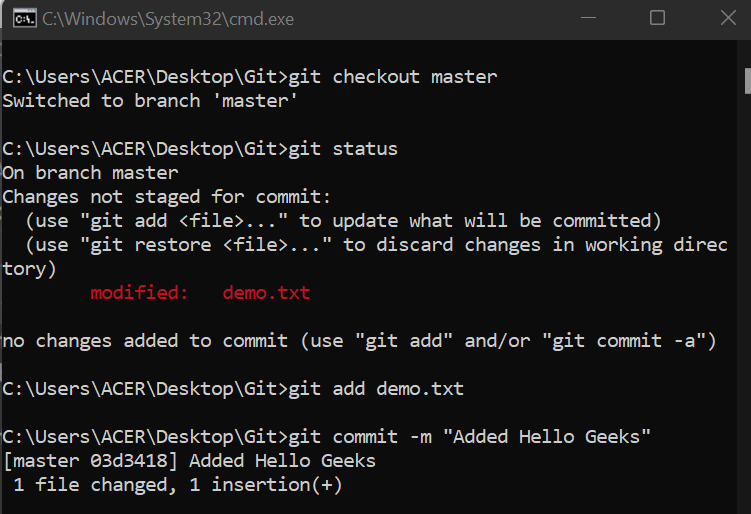Click the red 'modified:' label

click(x=139, y=293)
